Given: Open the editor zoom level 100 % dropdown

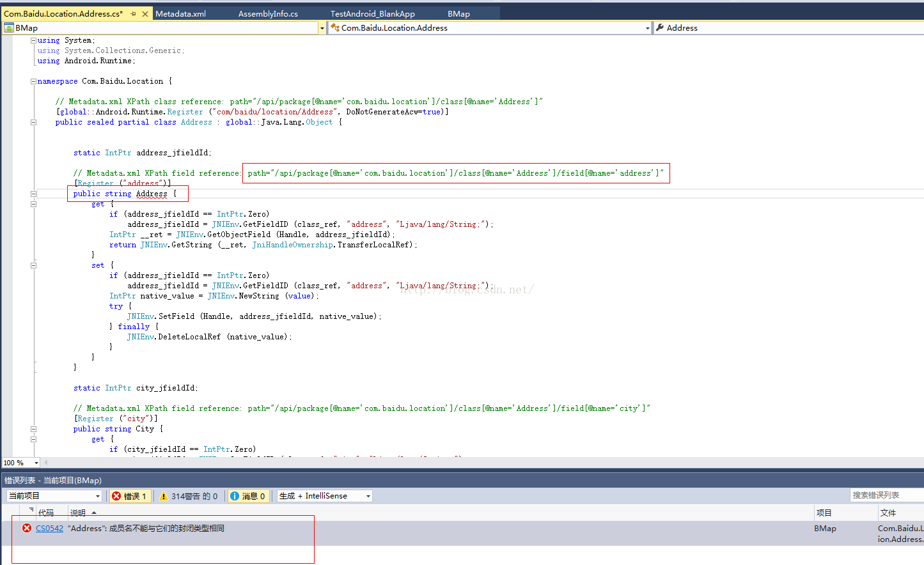Looking at the screenshot, I should pos(36,463).
